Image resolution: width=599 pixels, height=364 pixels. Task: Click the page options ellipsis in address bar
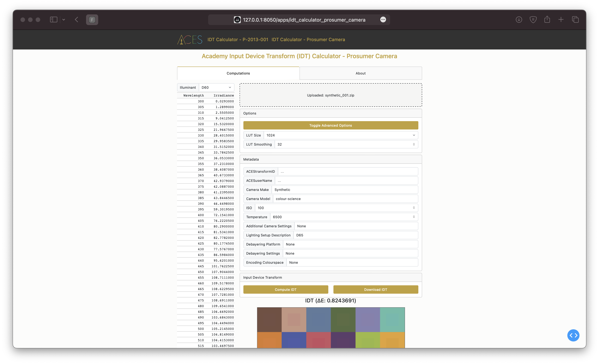tap(383, 20)
